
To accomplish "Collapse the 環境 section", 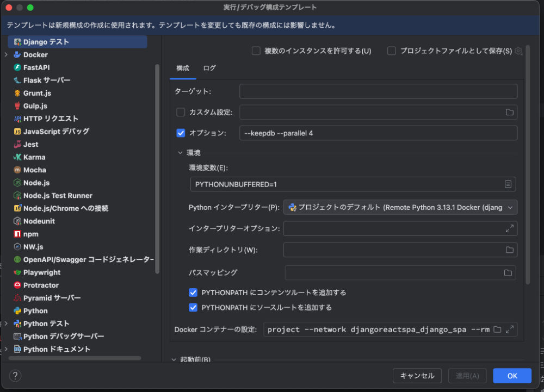I will tap(180, 153).
